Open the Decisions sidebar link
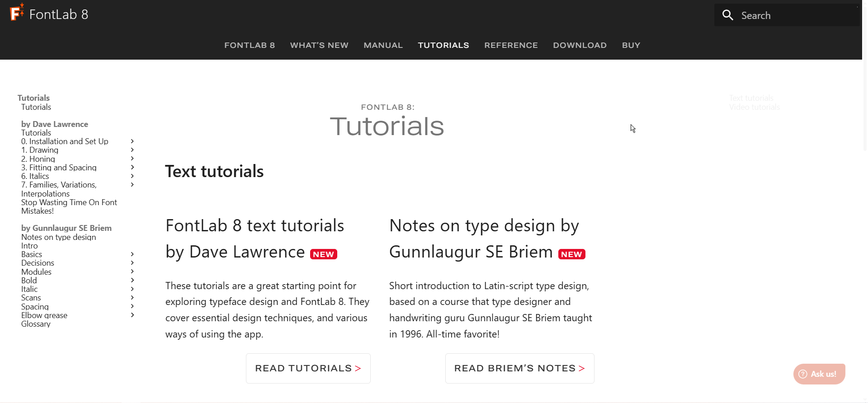This screenshot has width=868, height=403. (38, 263)
